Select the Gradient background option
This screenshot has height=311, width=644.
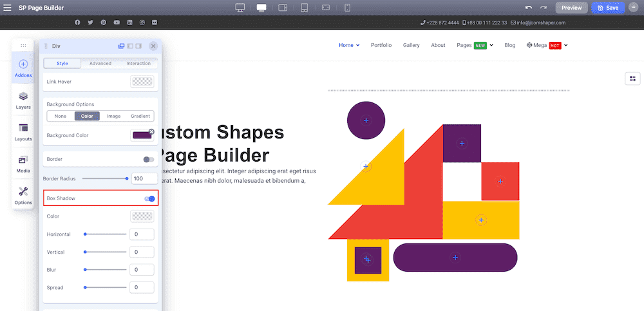(x=140, y=117)
